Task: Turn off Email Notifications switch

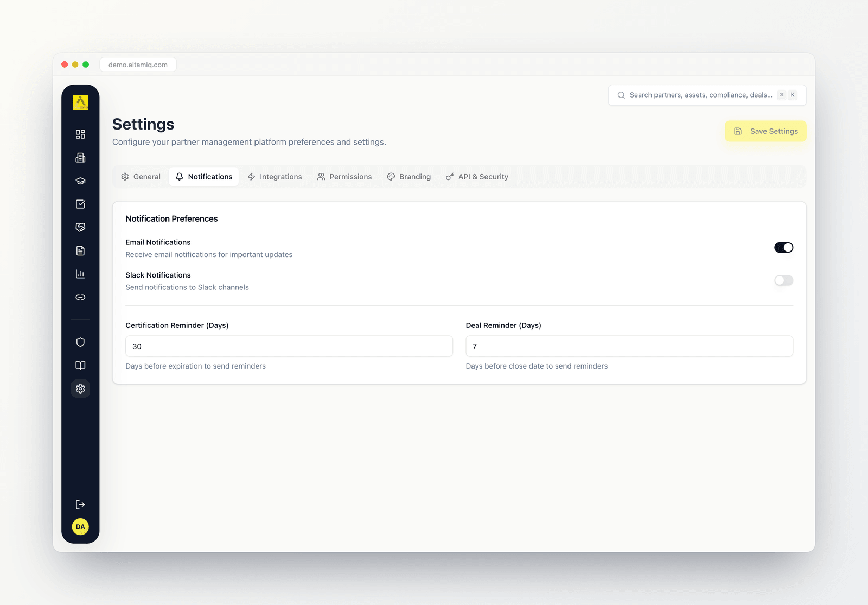Action: [784, 248]
